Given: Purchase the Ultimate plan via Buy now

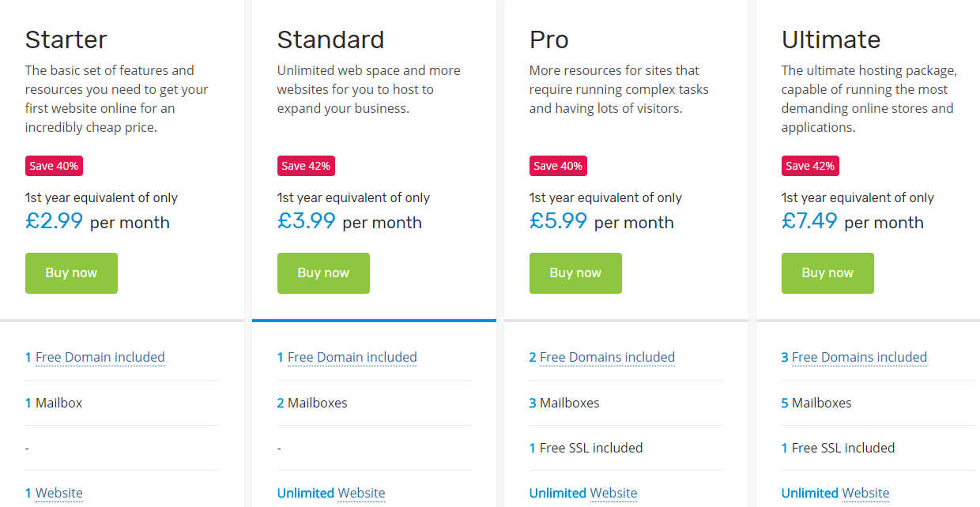Looking at the screenshot, I should click(x=827, y=273).
